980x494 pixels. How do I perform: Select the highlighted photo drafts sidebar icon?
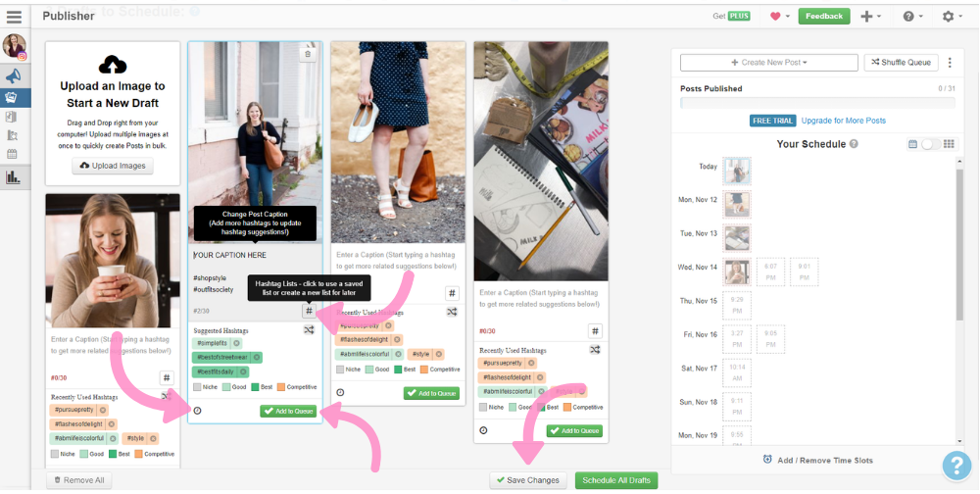click(x=11, y=97)
